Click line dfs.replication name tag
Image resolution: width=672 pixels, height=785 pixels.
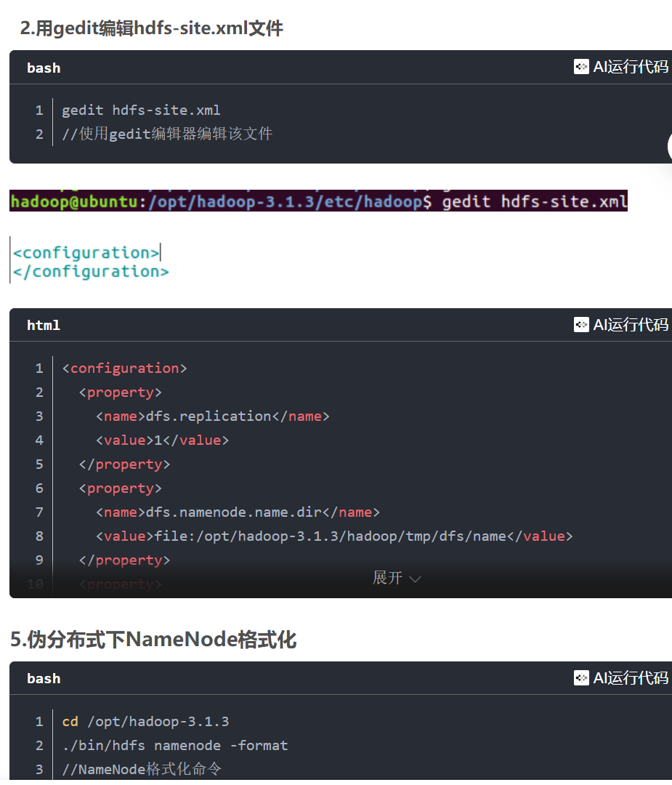click(213, 416)
